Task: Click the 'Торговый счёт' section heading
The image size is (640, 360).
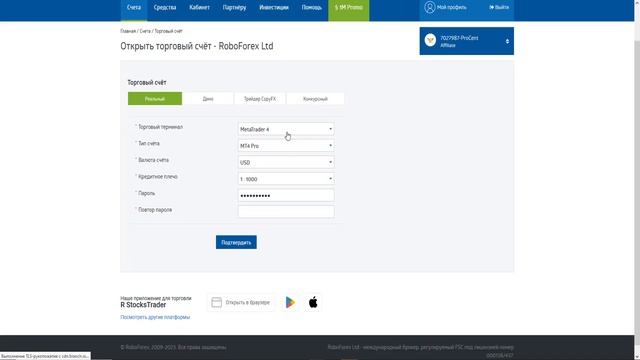Action: point(147,82)
